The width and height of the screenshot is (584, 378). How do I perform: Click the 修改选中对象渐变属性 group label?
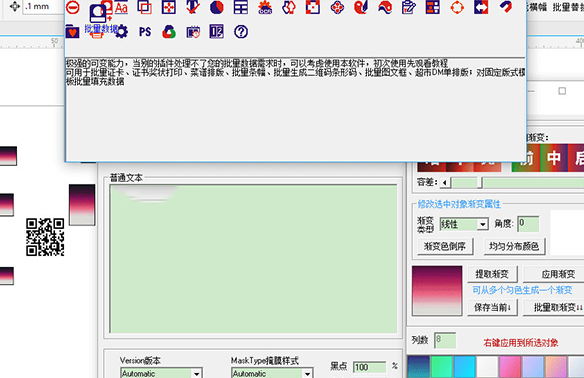click(x=459, y=204)
